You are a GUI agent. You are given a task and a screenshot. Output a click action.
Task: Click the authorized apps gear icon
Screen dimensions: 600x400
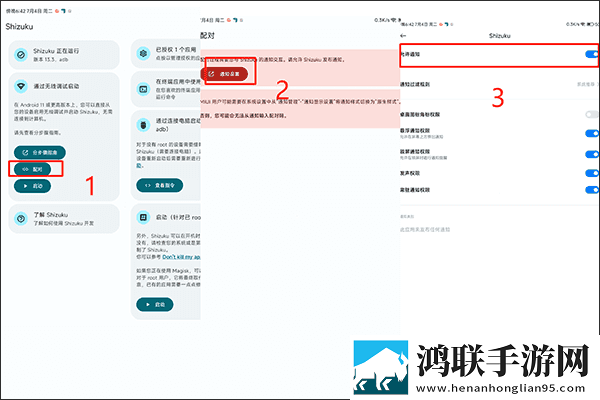point(143,53)
